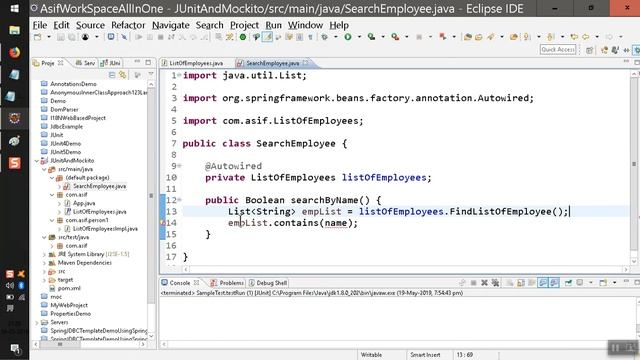Toggle Pin Console button
The image size is (640, 360).
pyautogui.click(x=568, y=282)
